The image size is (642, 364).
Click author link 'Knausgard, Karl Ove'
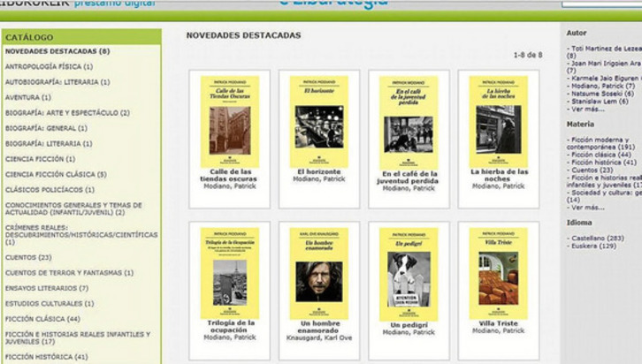coord(319,338)
